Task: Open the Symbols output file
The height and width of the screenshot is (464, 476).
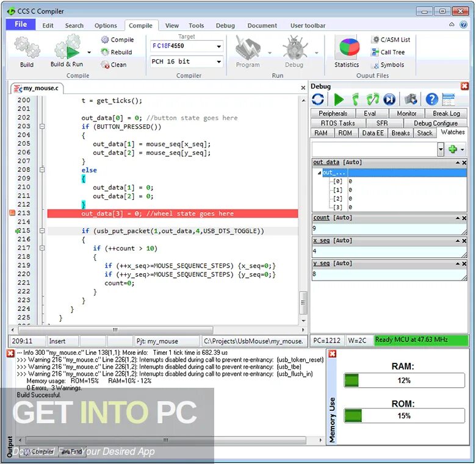Action: 388,65
